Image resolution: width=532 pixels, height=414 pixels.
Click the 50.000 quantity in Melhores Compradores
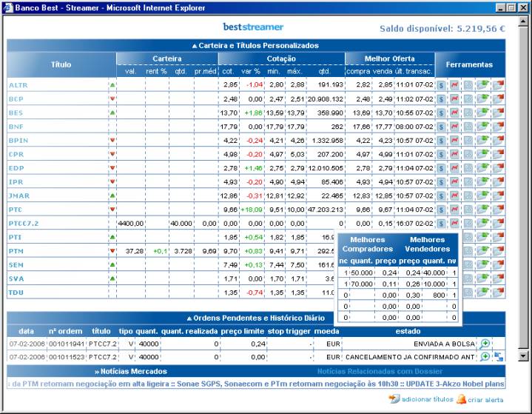[x=362, y=273]
